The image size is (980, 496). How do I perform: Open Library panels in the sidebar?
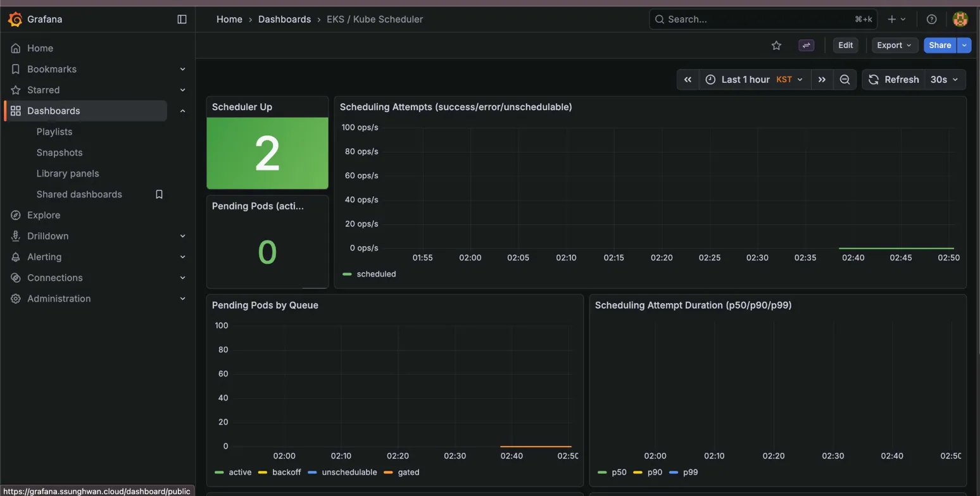[68, 173]
